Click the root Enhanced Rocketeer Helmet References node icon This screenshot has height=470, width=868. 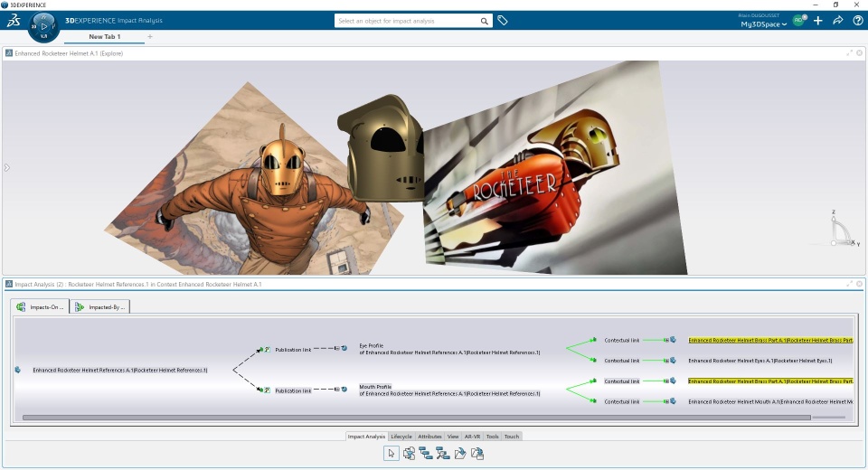(x=18, y=370)
